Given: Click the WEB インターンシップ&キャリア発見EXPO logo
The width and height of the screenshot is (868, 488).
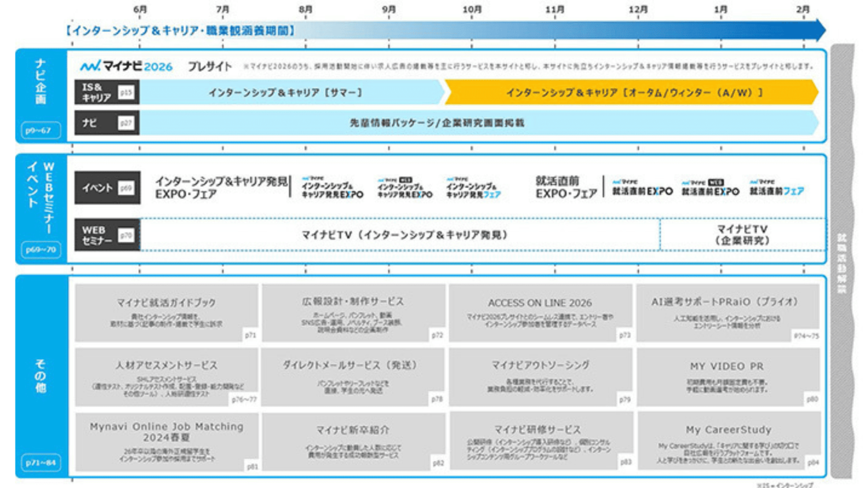Looking at the screenshot, I should coord(404,188).
